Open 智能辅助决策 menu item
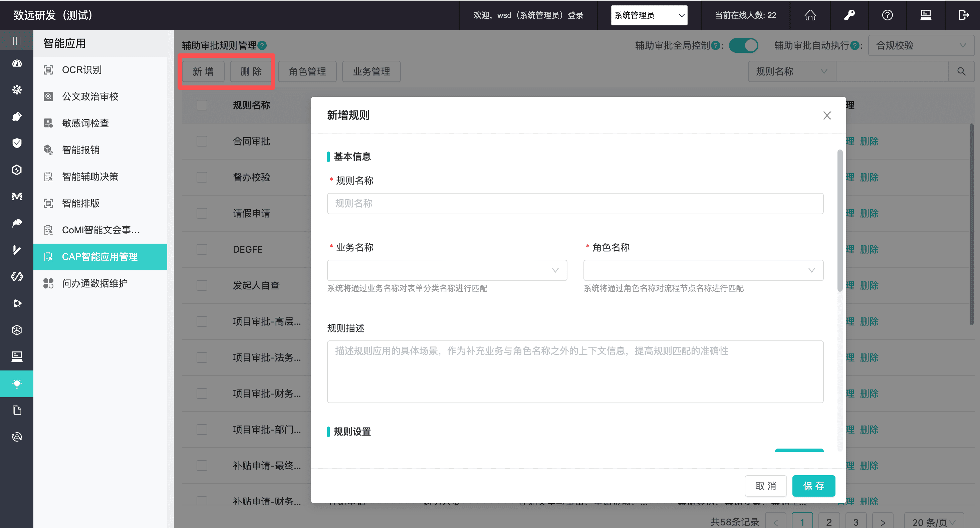 [x=100, y=177]
